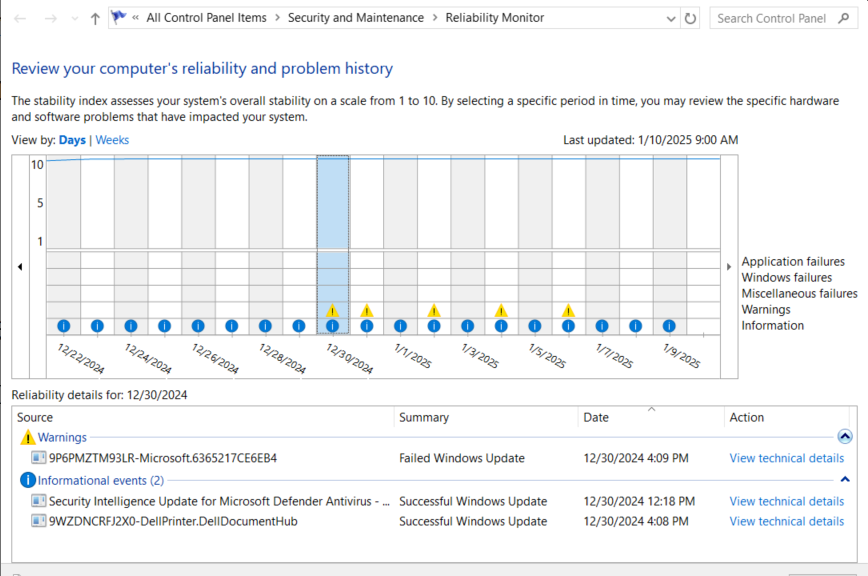Viewport: 868px width, 576px height.
Task: Click the search magnifier in Search Control Panel
Action: [844, 18]
